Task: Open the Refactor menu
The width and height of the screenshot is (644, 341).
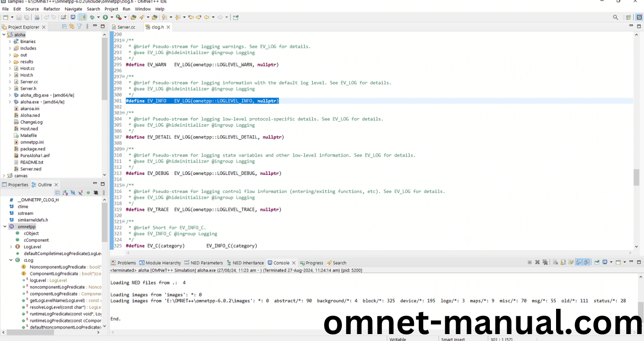Action: tap(52, 9)
